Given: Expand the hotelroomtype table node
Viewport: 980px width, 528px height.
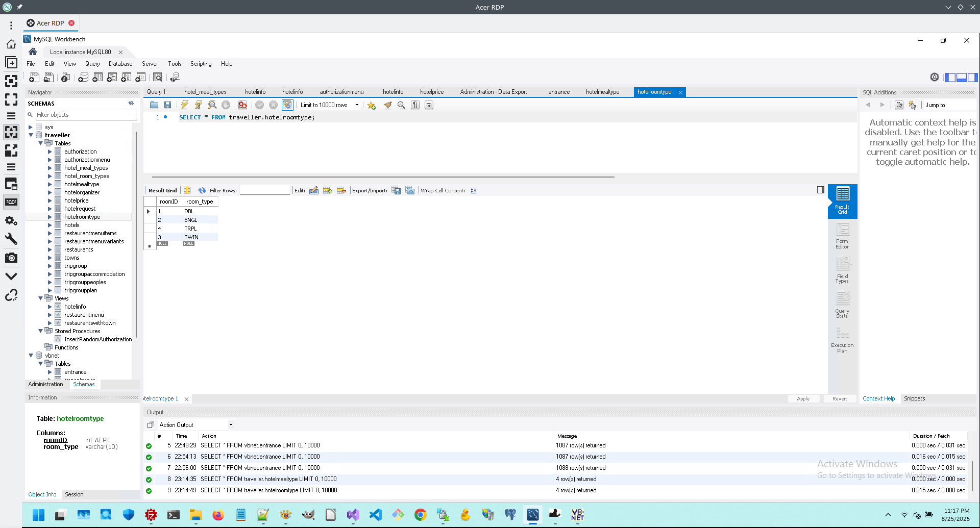Looking at the screenshot, I should [50, 217].
